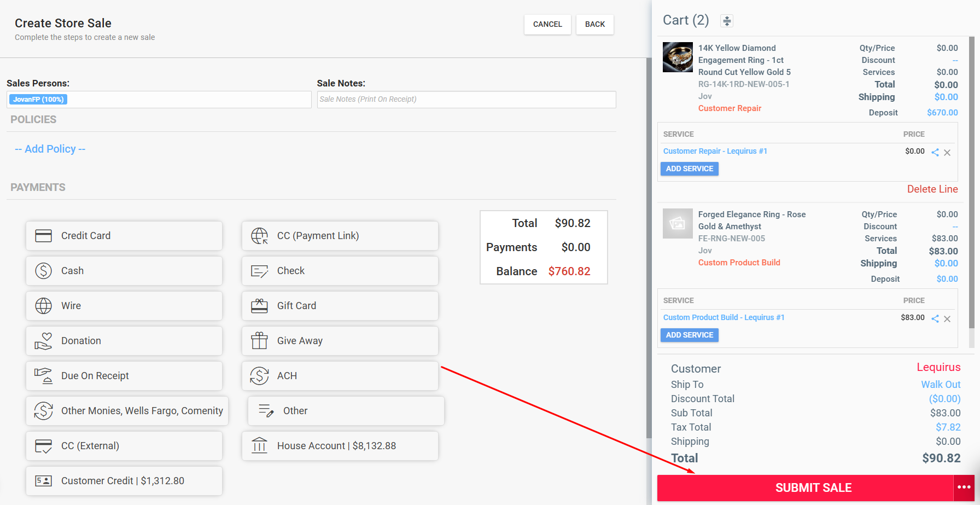This screenshot has height=505, width=980.
Task: Remove Custom Product Build service with X
Action: (947, 319)
